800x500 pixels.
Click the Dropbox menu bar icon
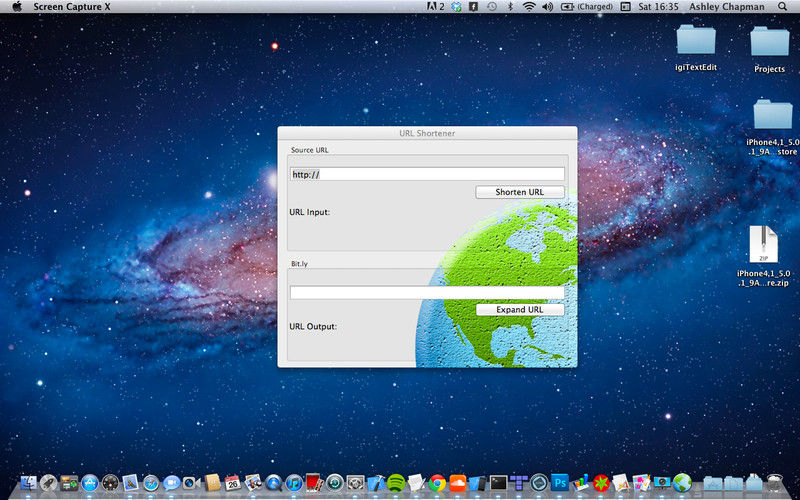[457, 7]
